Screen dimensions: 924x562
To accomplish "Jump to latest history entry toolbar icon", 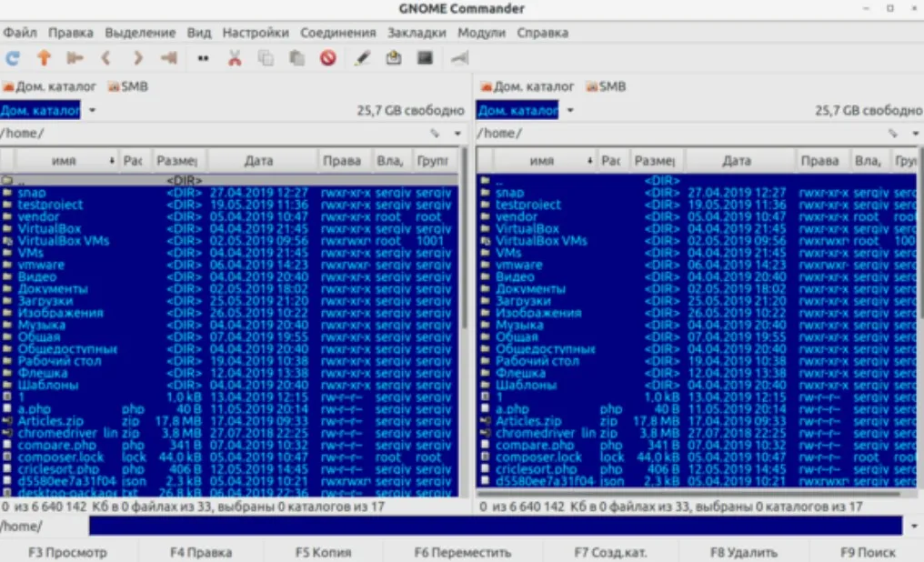I will click(169, 57).
